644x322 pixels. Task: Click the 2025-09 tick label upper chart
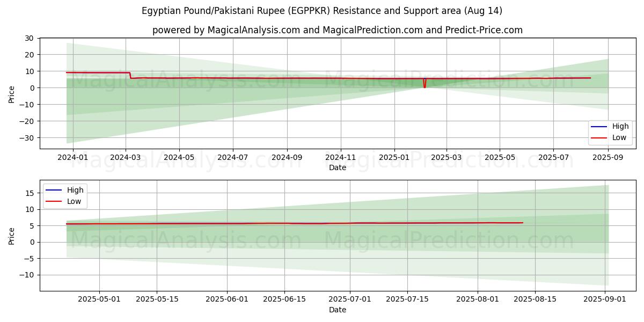(x=608, y=157)
